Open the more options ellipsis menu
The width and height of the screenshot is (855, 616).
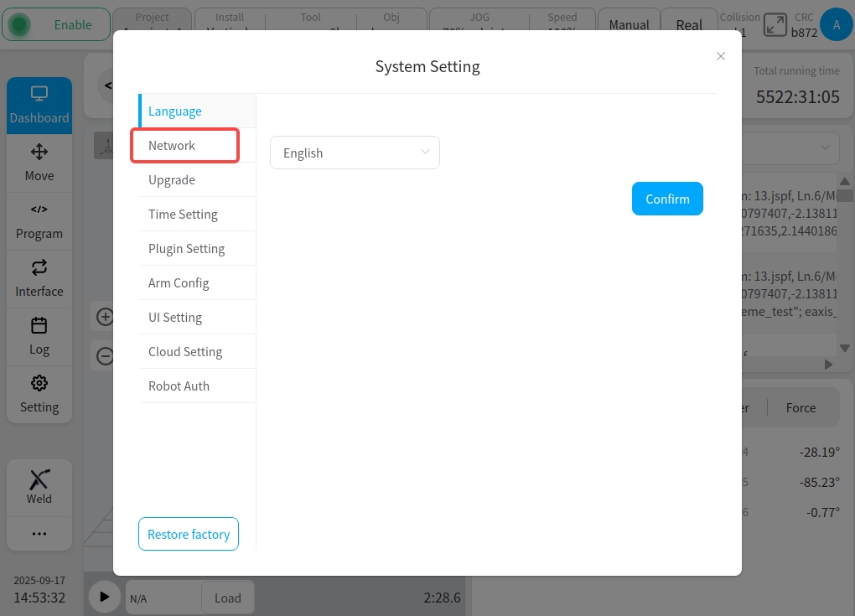coord(39,533)
